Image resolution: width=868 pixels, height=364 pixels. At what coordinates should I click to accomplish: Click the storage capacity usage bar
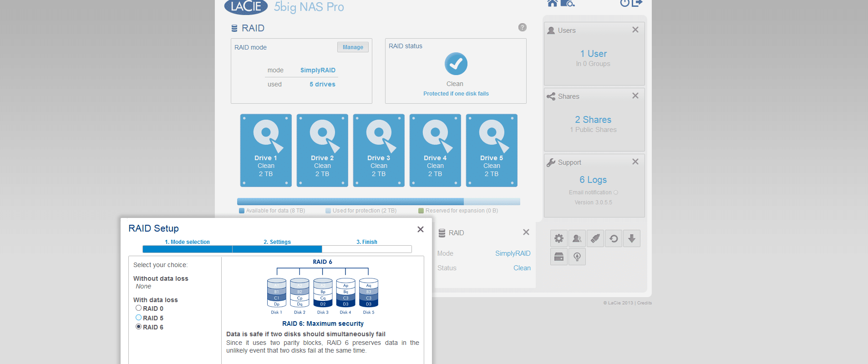[x=379, y=202]
